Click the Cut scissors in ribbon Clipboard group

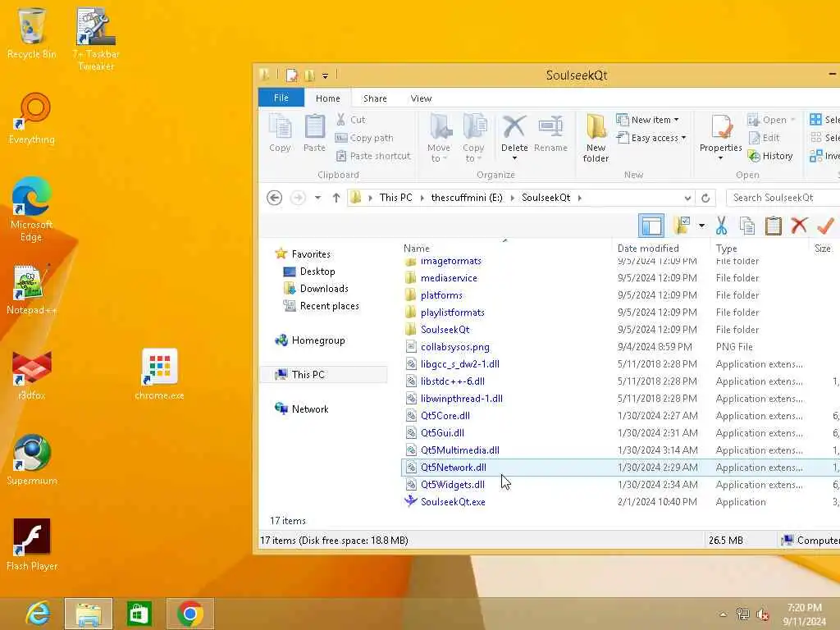point(340,120)
